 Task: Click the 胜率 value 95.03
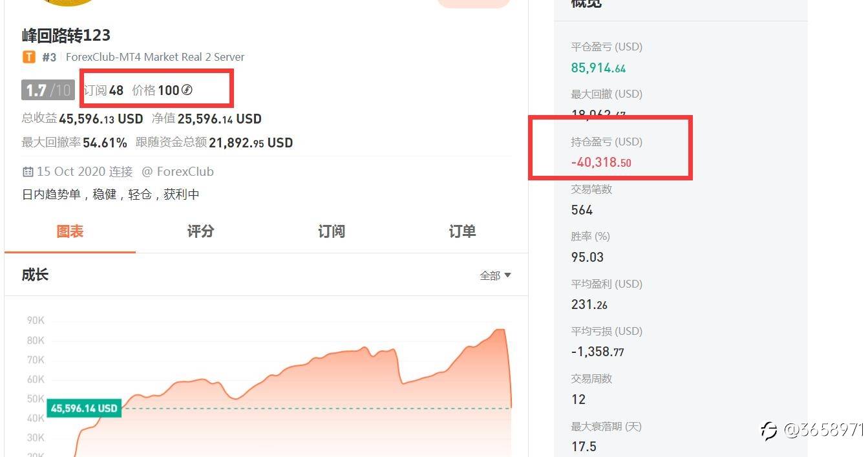coord(587,257)
